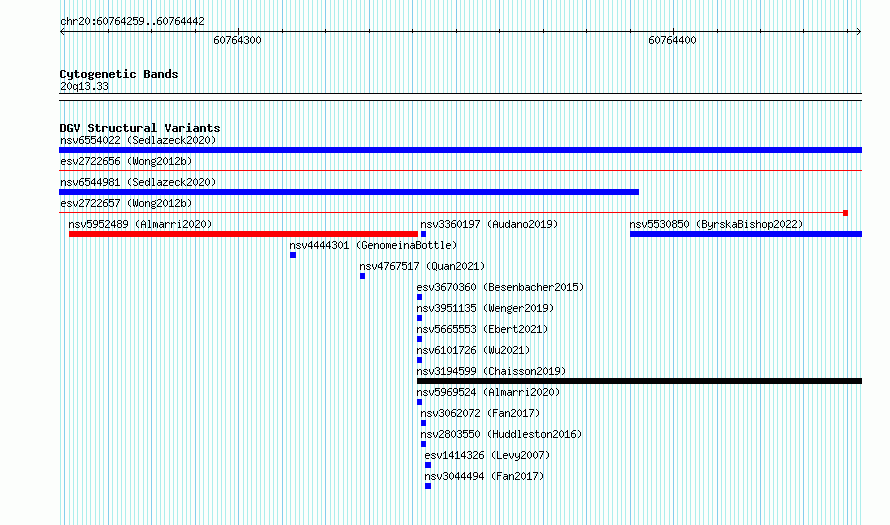The width and height of the screenshot is (890, 525).
Task: Click the blue marker under nsv5665553
Action: point(419,339)
